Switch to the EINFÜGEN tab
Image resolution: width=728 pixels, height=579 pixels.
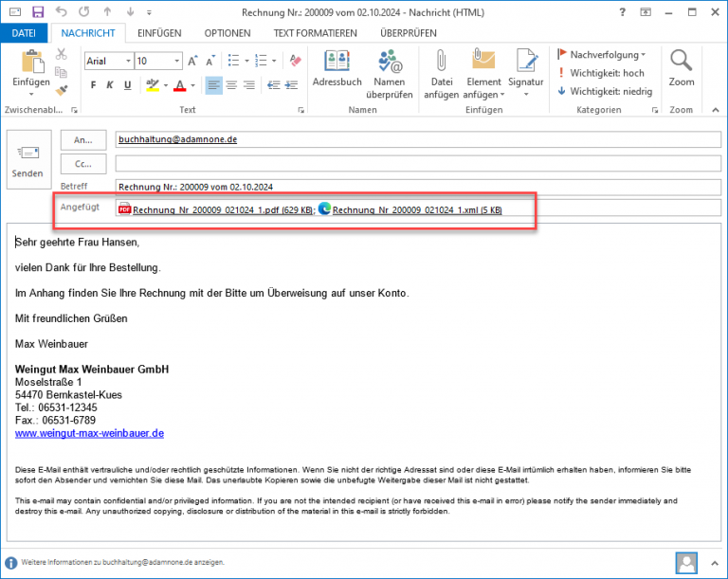tap(158, 33)
